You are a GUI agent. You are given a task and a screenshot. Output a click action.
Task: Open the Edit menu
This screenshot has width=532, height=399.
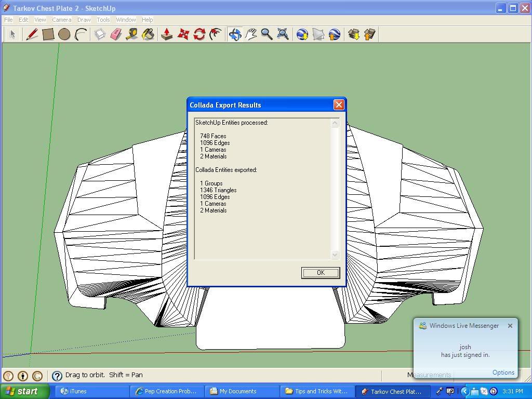23,20
